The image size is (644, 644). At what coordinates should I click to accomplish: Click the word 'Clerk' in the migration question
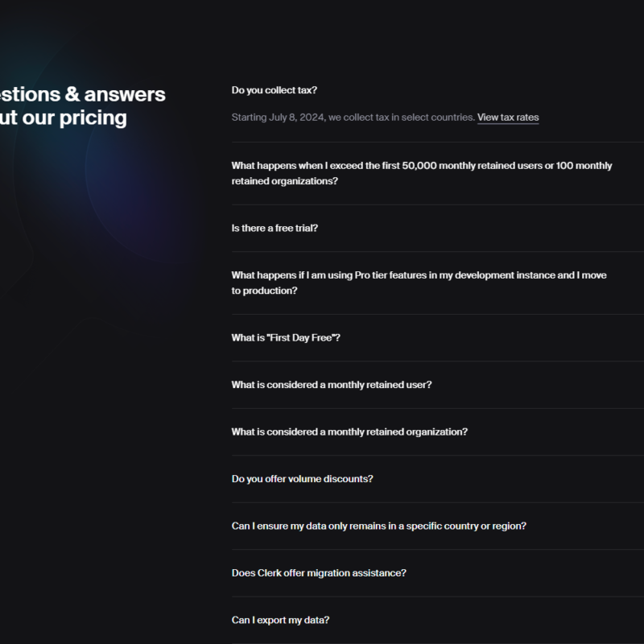coord(268,573)
